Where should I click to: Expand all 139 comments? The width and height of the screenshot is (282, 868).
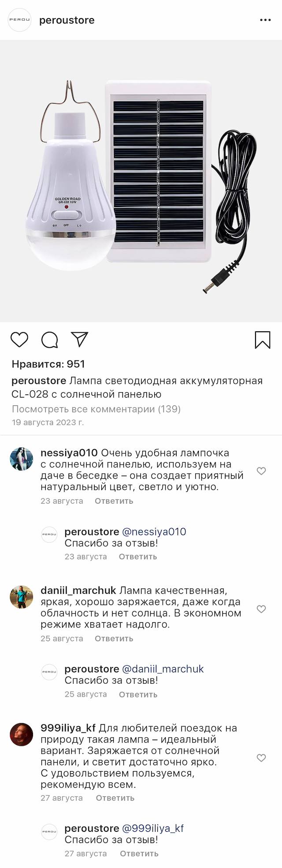click(x=96, y=409)
